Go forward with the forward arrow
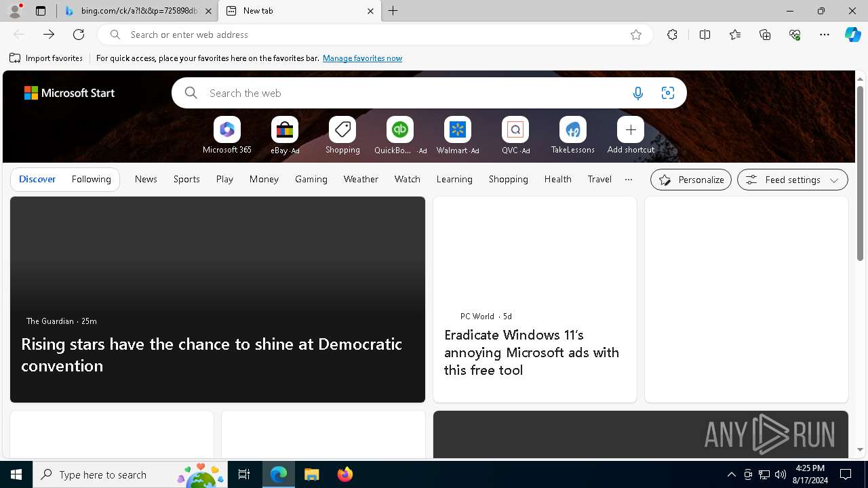 click(x=49, y=35)
